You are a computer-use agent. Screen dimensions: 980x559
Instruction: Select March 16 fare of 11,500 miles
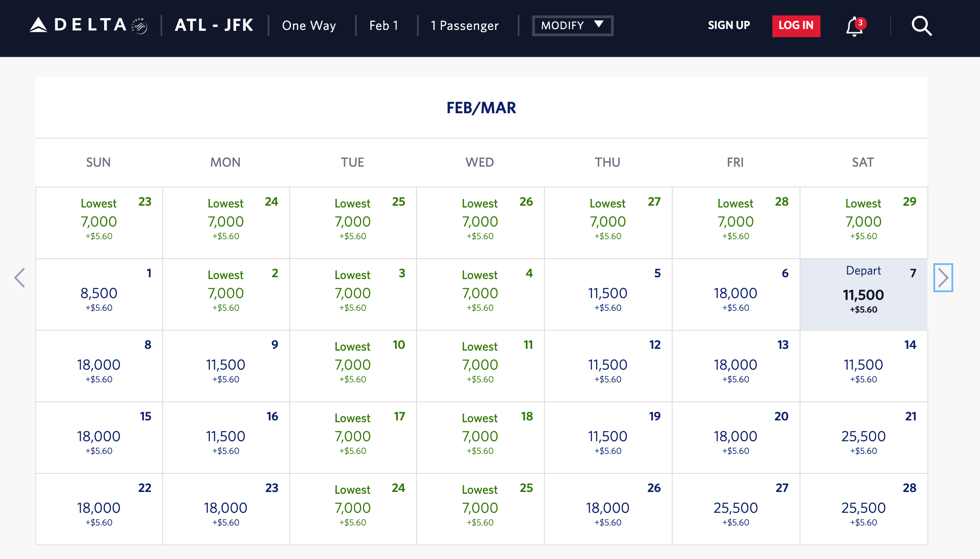[225, 438]
